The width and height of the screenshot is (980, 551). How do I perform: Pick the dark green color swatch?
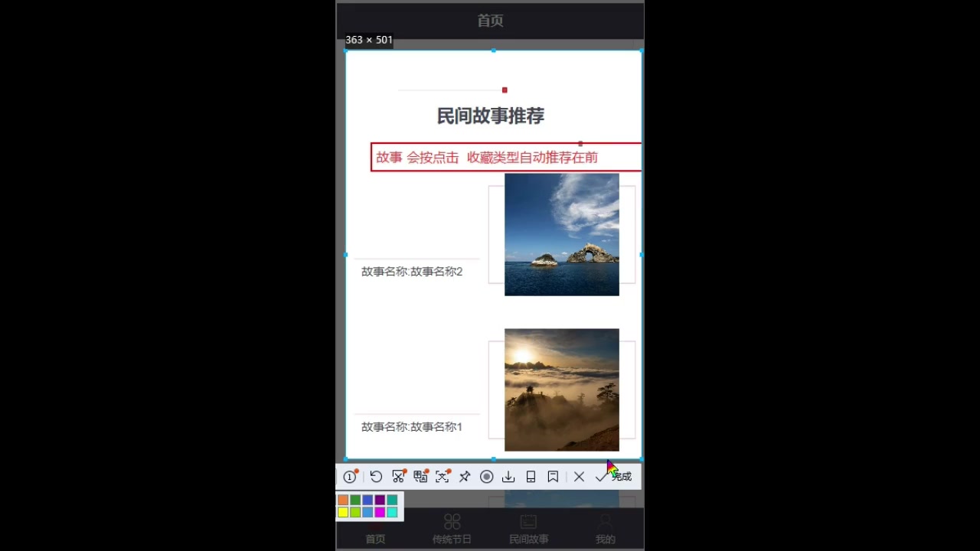pyautogui.click(x=355, y=500)
